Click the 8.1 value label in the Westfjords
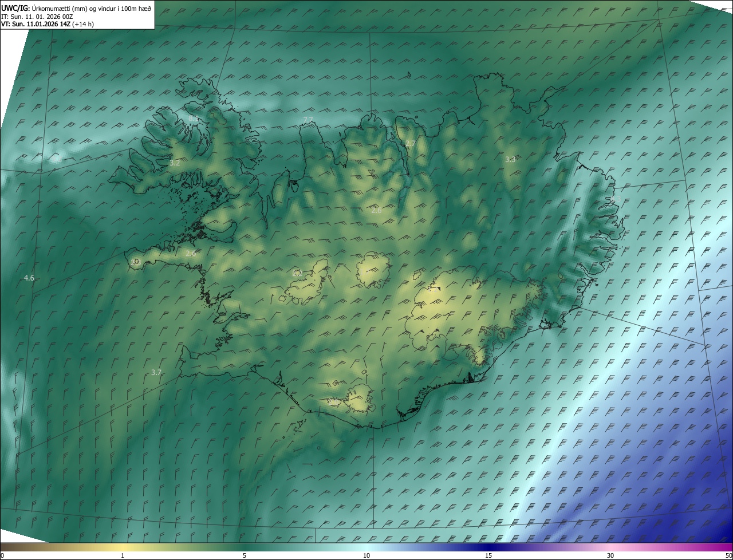 pyautogui.click(x=194, y=119)
